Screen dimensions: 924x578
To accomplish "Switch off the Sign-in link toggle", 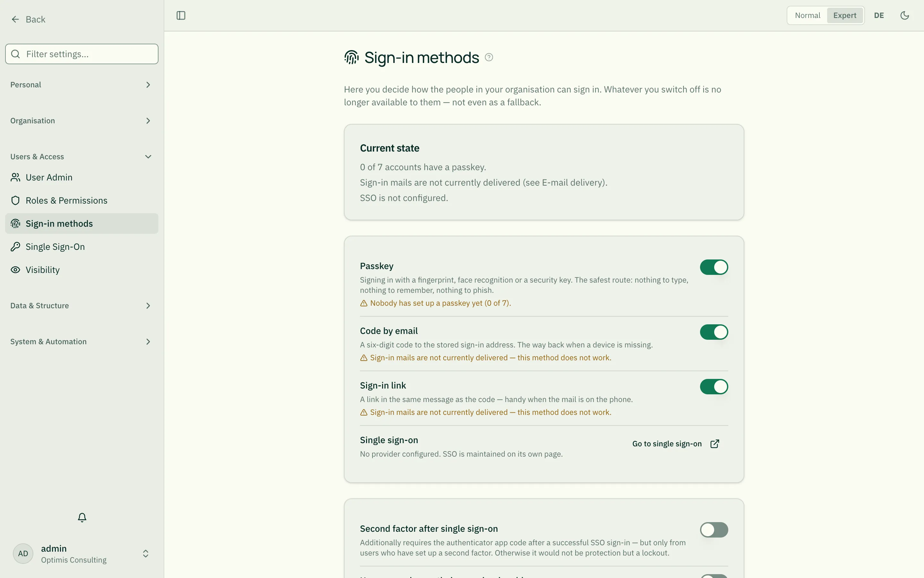I will pyautogui.click(x=714, y=387).
